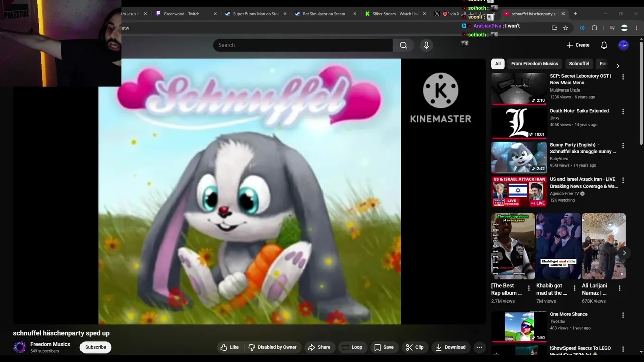Activate voice search microphone icon
The image size is (644, 362).
click(x=426, y=45)
